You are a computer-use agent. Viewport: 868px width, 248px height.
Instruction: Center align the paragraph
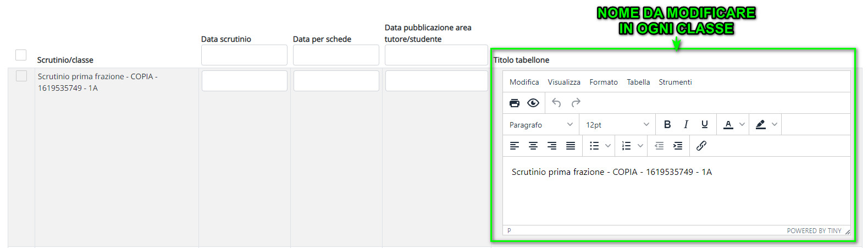[x=533, y=146]
